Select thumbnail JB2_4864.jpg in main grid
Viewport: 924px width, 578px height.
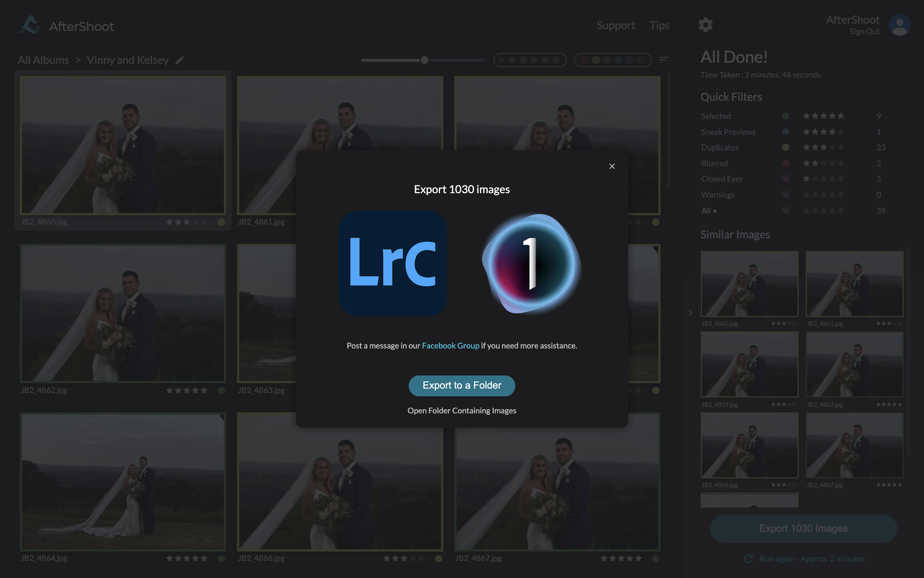(123, 482)
